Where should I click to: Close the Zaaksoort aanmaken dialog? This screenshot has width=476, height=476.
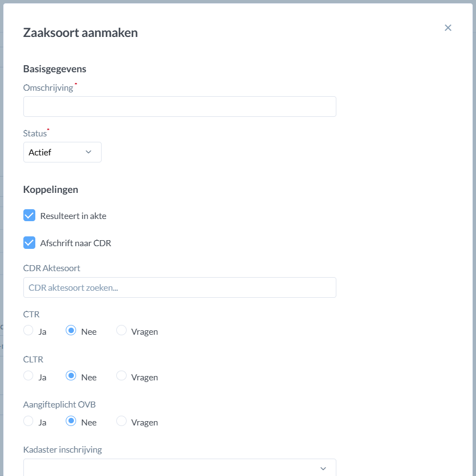tap(448, 28)
